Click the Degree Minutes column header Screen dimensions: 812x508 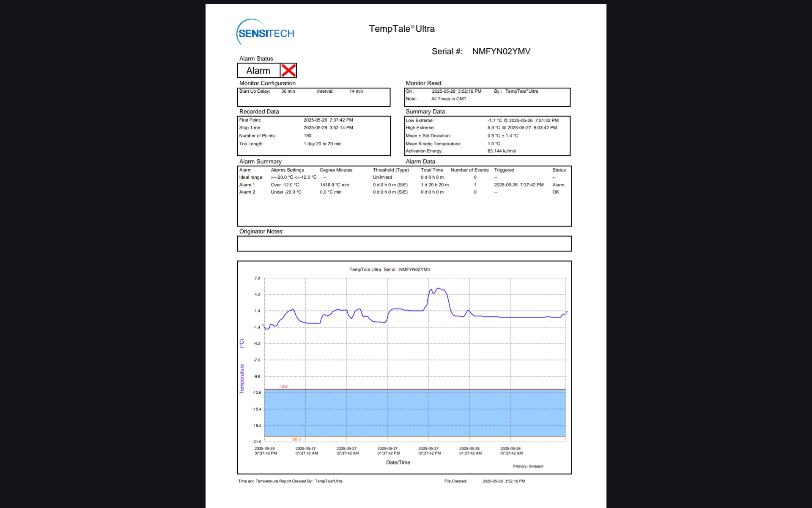336,170
